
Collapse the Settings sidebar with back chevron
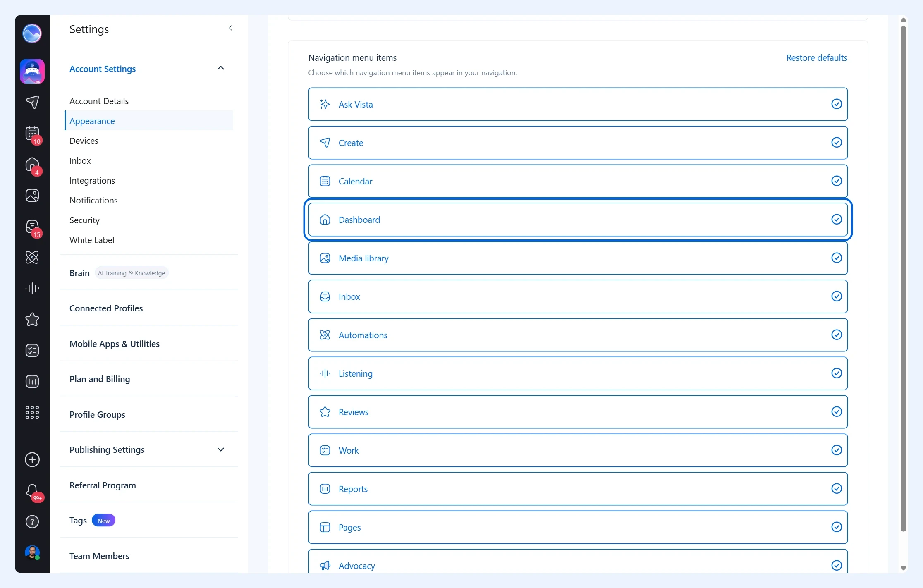(231, 28)
